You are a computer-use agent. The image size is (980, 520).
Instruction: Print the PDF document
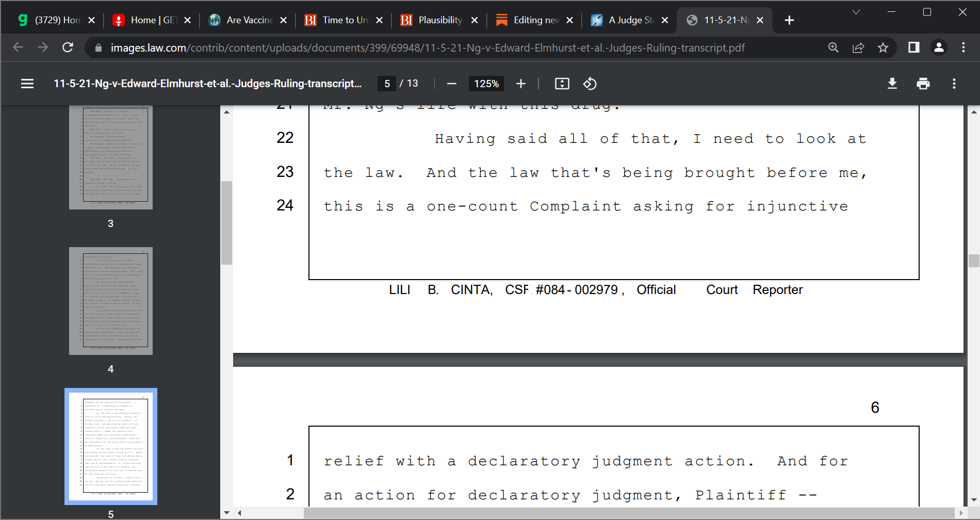click(923, 84)
